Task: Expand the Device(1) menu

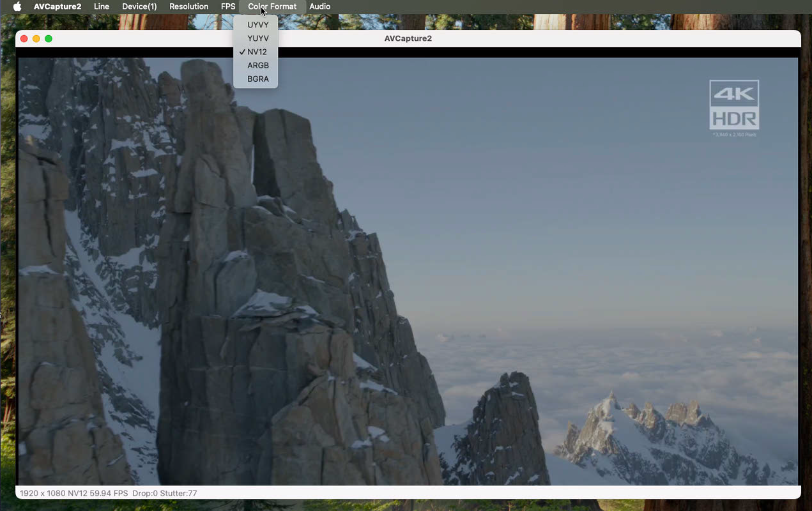Action: coord(139,6)
